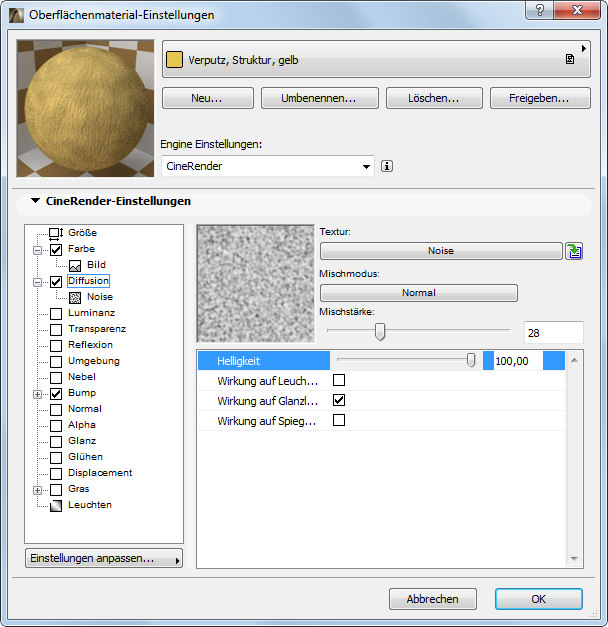Image resolution: width=608 pixels, height=627 pixels.
Task: Confirm with the OK button
Action: point(539,599)
